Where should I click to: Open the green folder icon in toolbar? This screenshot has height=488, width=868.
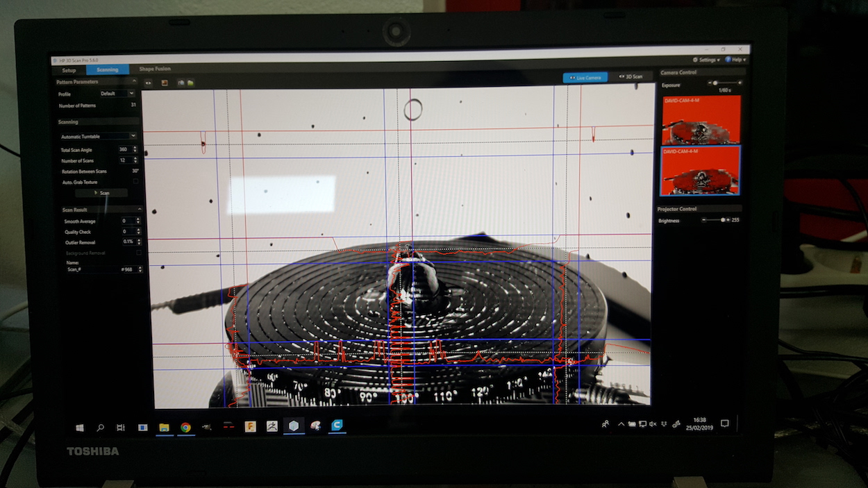190,82
